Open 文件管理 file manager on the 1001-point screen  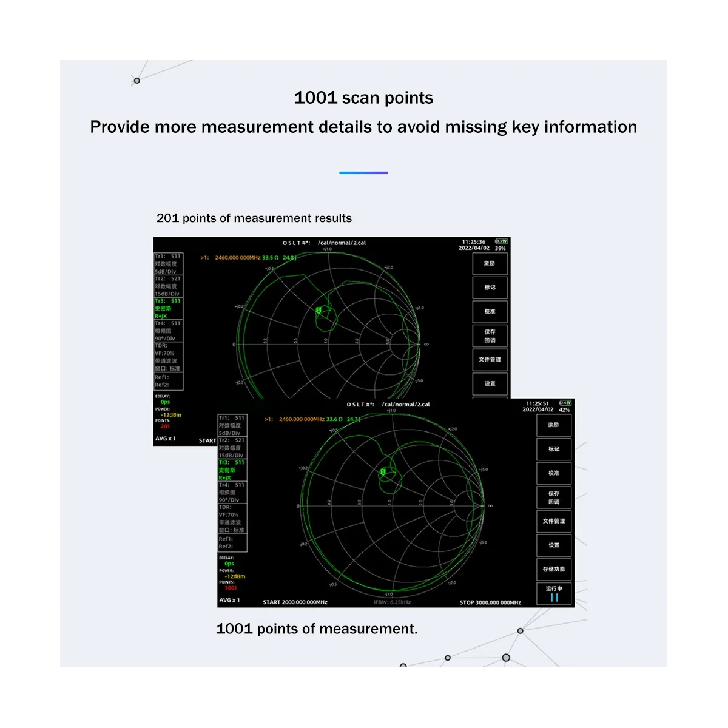(554, 521)
